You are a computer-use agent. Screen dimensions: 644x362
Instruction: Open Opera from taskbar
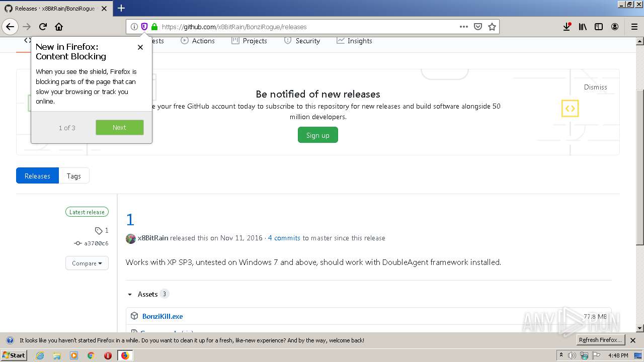point(108,355)
